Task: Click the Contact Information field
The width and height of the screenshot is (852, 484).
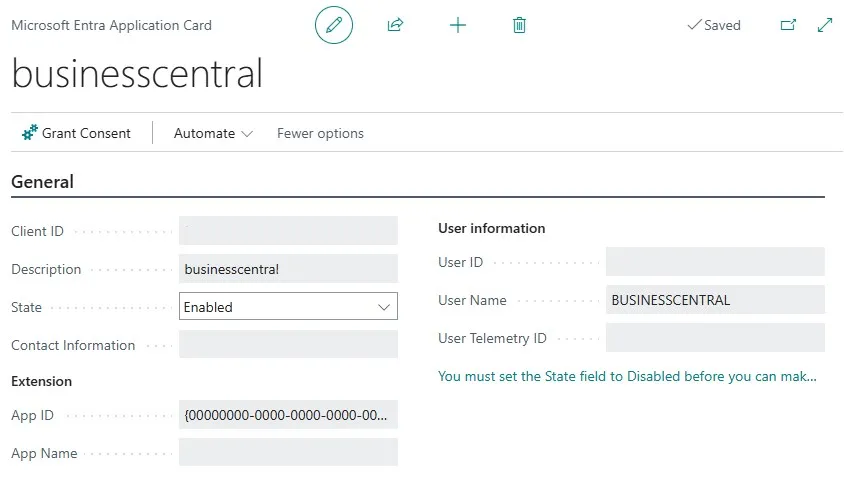Action: pos(288,344)
